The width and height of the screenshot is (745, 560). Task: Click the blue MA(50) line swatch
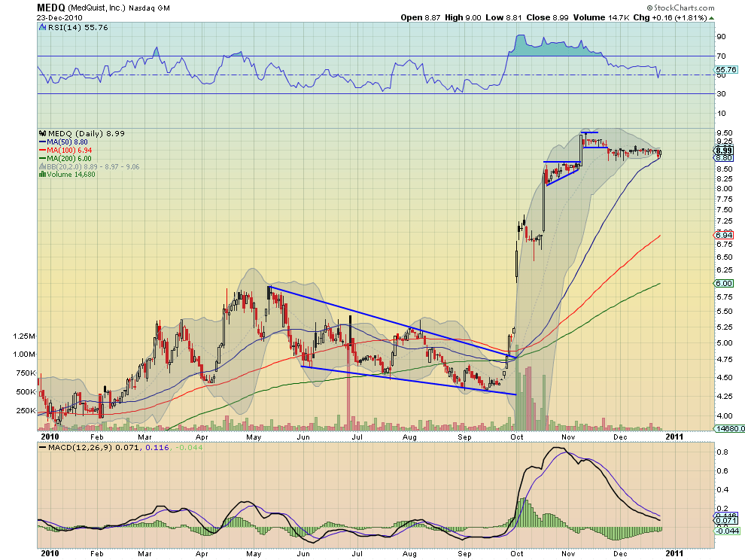tap(42, 142)
